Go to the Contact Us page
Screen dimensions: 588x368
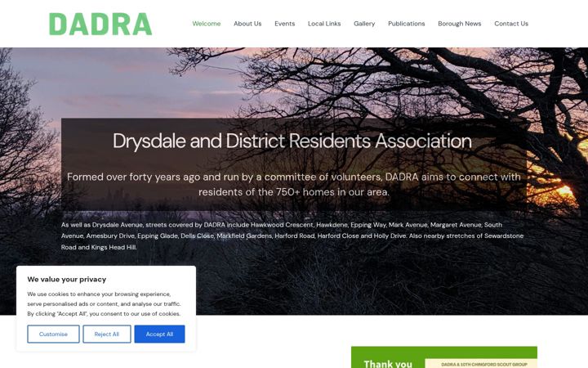[x=511, y=24]
